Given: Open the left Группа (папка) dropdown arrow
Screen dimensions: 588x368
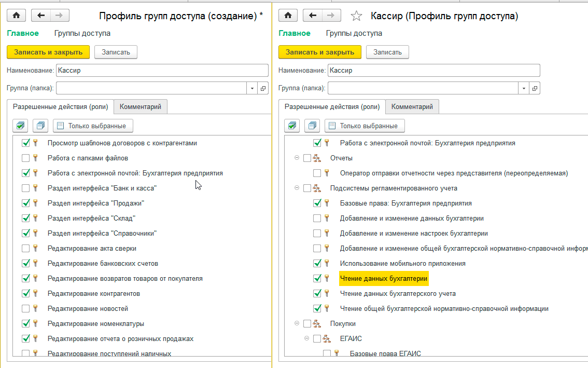Looking at the screenshot, I should click(252, 88).
